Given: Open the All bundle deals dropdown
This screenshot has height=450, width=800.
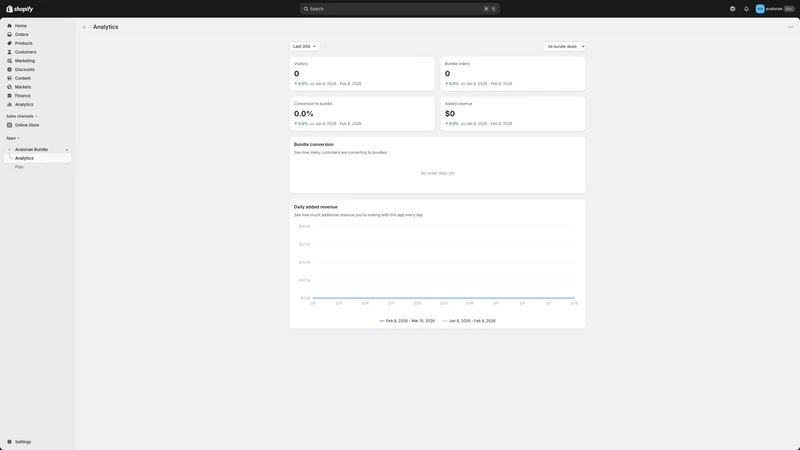Looking at the screenshot, I should pyautogui.click(x=564, y=46).
